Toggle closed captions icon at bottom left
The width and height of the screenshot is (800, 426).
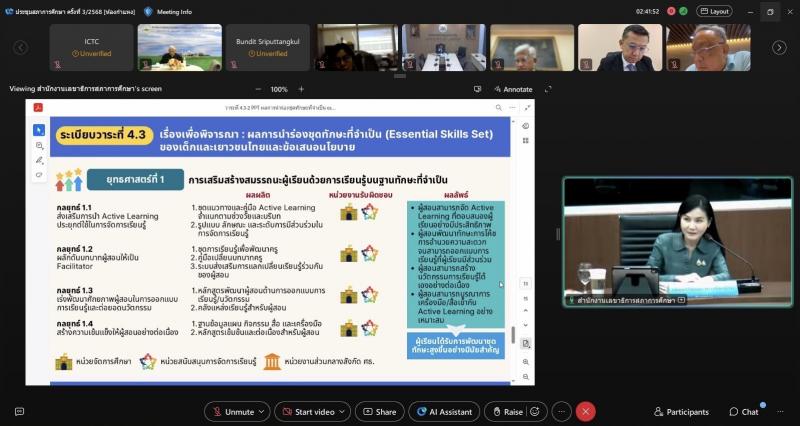pos(19,411)
